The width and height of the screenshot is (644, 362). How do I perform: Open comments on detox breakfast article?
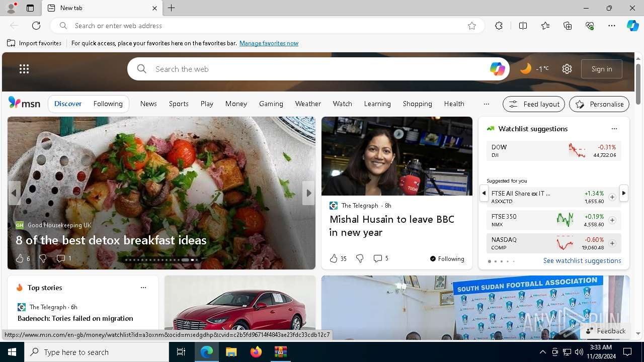tap(63, 258)
